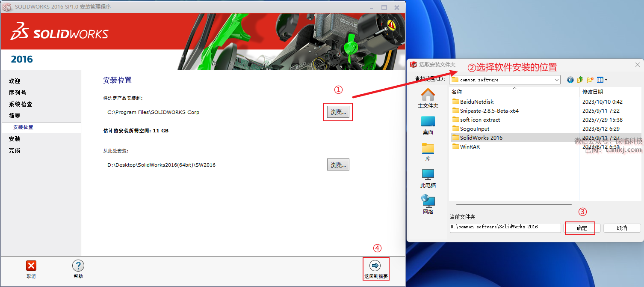Select 此电脑 in the places sidebar

click(x=428, y=179)
